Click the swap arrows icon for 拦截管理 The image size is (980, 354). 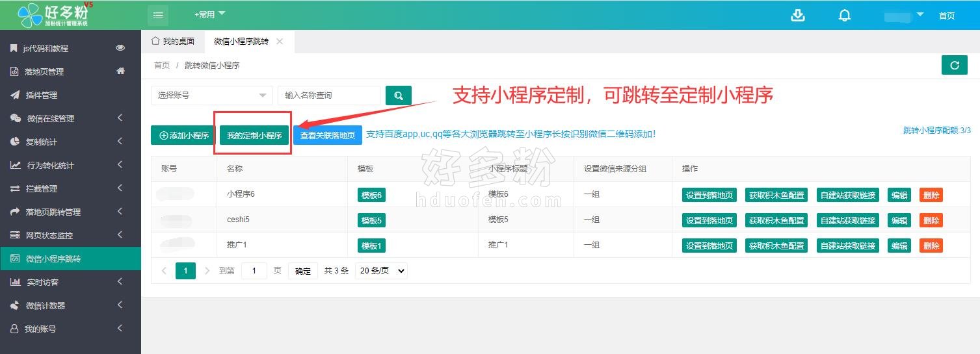point(15,188)
